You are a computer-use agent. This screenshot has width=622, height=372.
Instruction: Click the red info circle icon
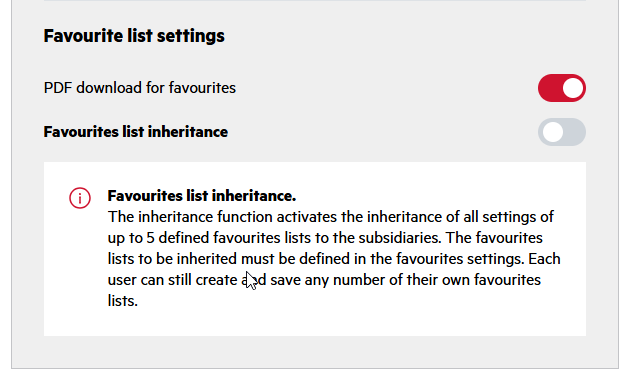(80, 198)
